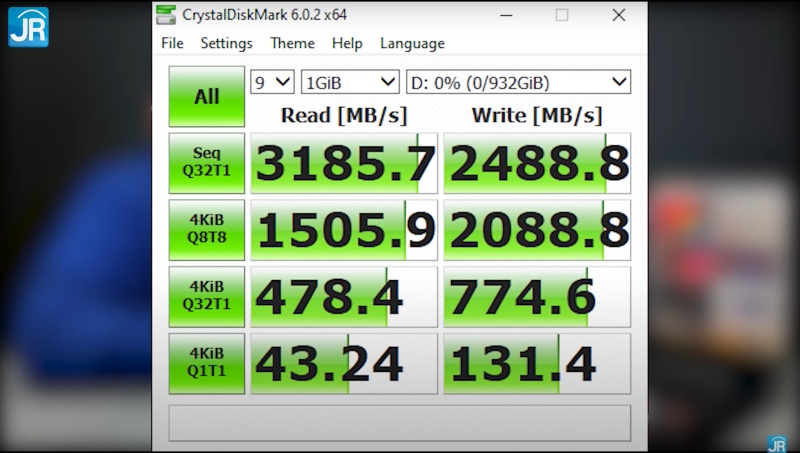Click 4KiB Q8T8 read value 1505.9
Image resolution: width=800 pixels, height=453 pixels.
pyautogui.click(x=344, y=230)
